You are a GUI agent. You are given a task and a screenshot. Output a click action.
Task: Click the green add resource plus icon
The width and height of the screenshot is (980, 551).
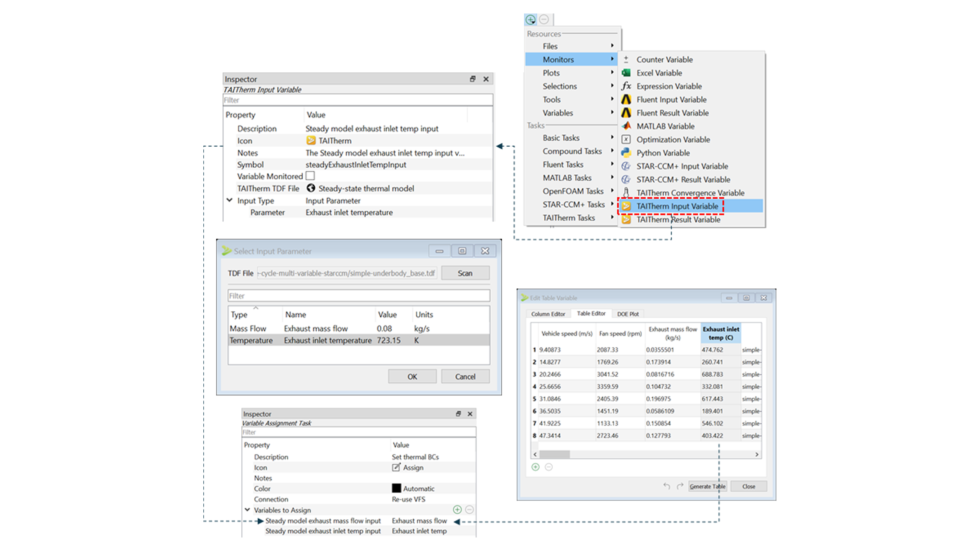click(x=530, y=19)
